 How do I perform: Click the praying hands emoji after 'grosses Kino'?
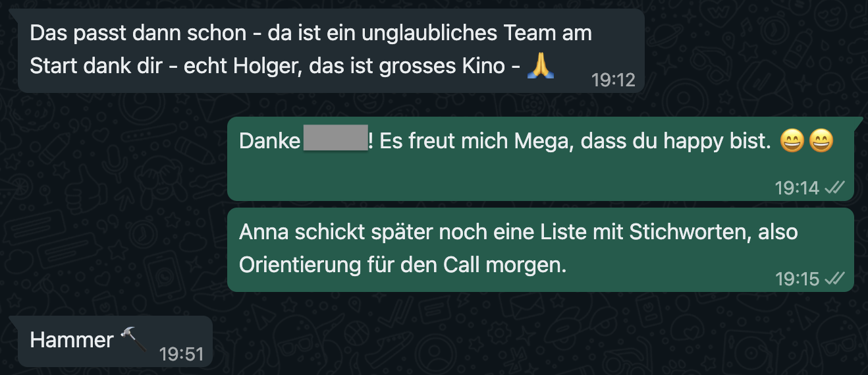pos(541,67)
